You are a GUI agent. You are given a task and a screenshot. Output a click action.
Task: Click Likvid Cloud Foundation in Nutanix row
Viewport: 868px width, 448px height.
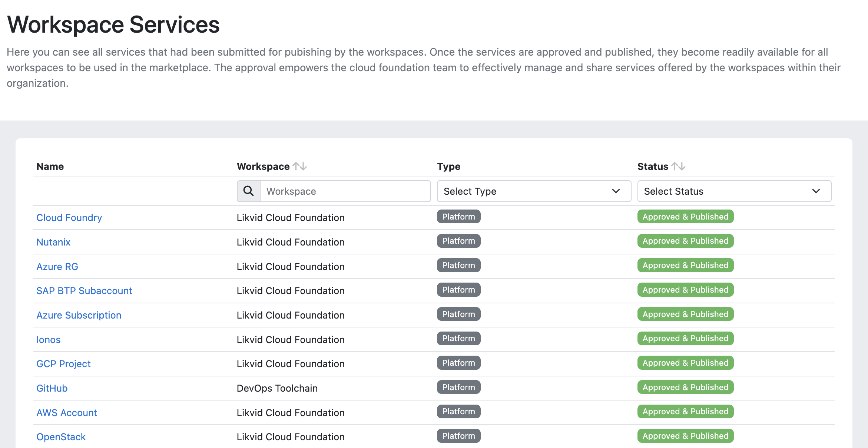point(291,242)
